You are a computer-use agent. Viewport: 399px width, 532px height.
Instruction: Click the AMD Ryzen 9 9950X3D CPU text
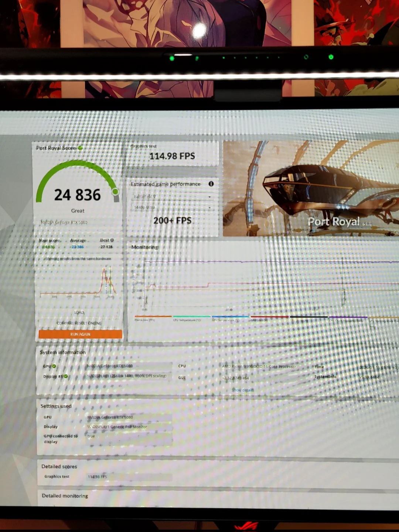pyautogui.click(x=259, y=366)
